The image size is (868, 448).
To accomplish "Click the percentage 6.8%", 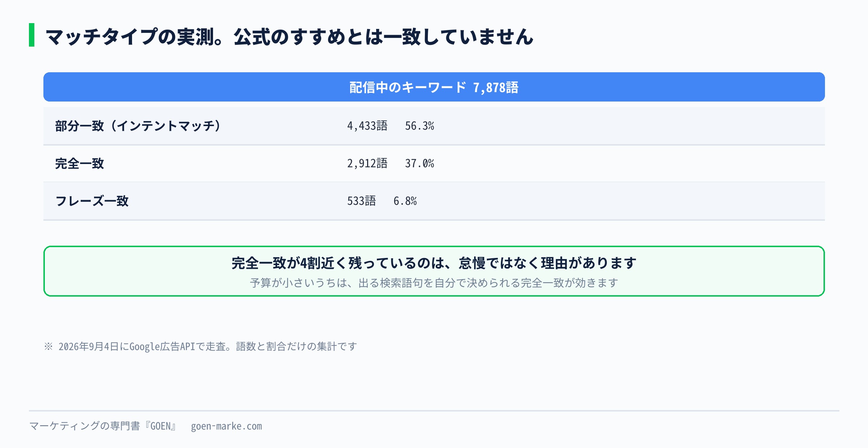I will [x=405, y=201].
